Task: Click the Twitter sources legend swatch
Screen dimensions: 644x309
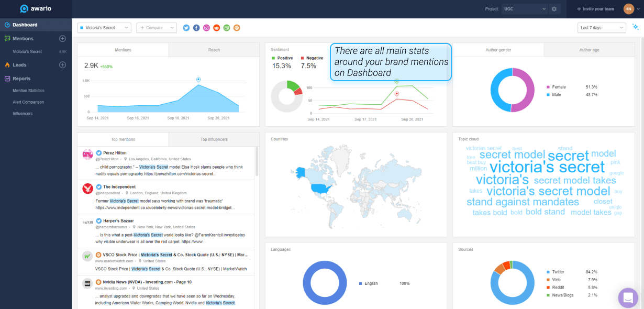Action: click(548, 272)
